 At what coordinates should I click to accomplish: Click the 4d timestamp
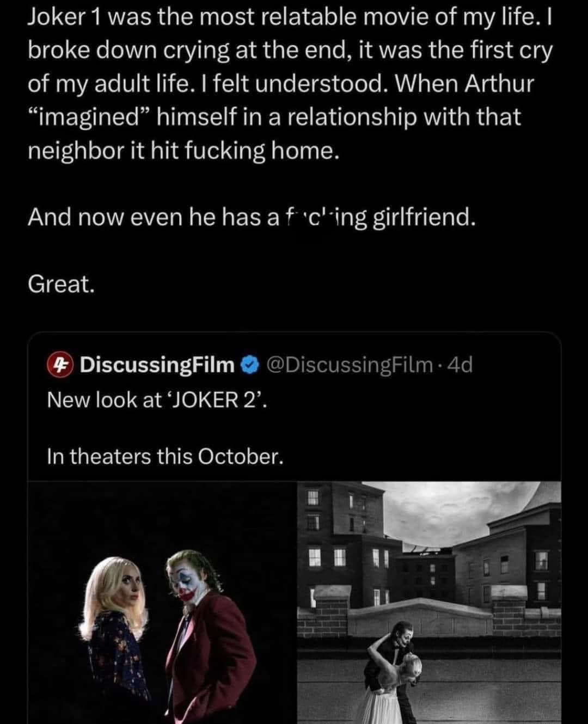coord(459,365)
